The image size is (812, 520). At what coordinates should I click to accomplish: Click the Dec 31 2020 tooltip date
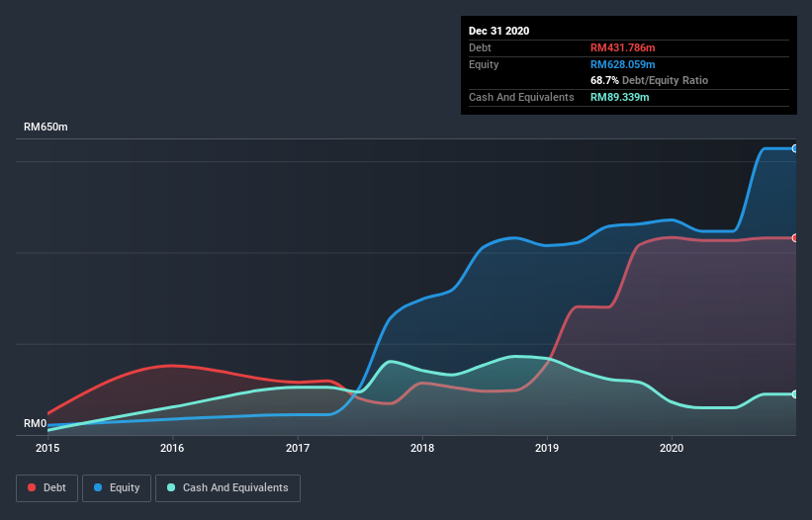[498, 31]
